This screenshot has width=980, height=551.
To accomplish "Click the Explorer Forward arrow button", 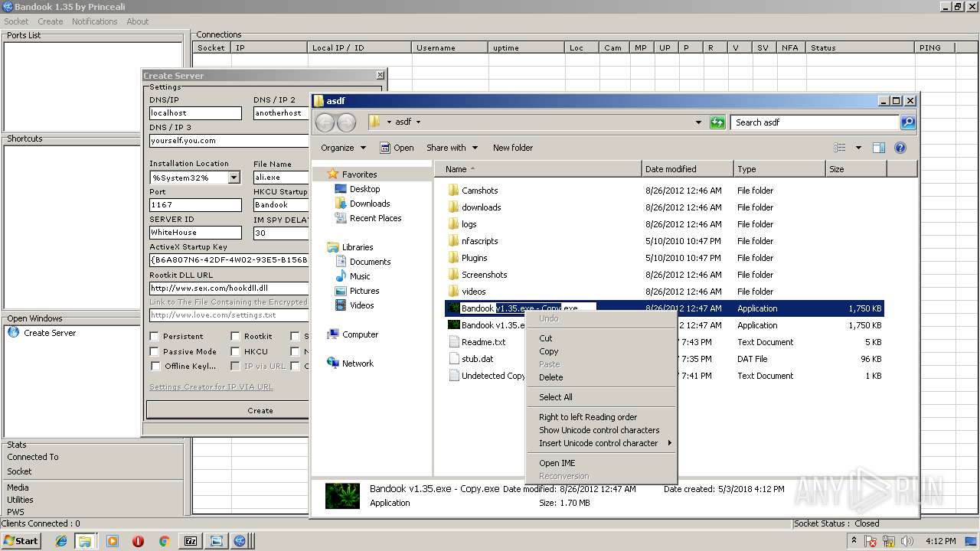I will (x=346, y=122).
